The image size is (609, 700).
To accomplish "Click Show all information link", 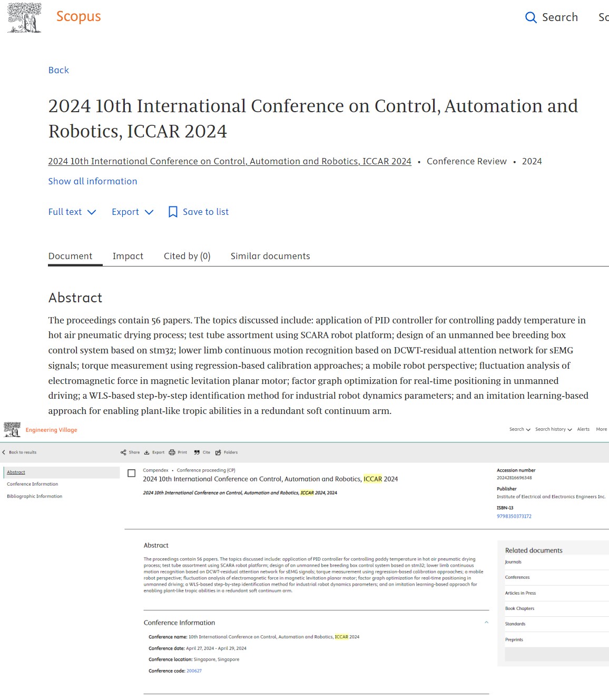I will [93, 181].
